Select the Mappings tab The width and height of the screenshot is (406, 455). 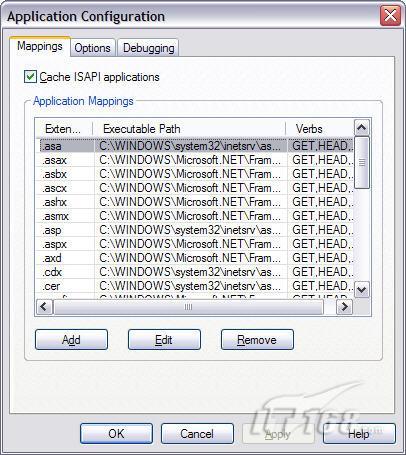click(x=40, y=46)
